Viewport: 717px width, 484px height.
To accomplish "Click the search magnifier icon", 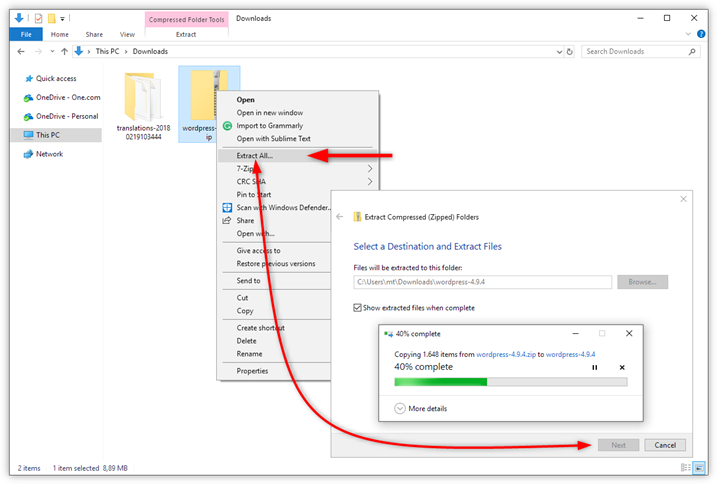I will 692,52.
